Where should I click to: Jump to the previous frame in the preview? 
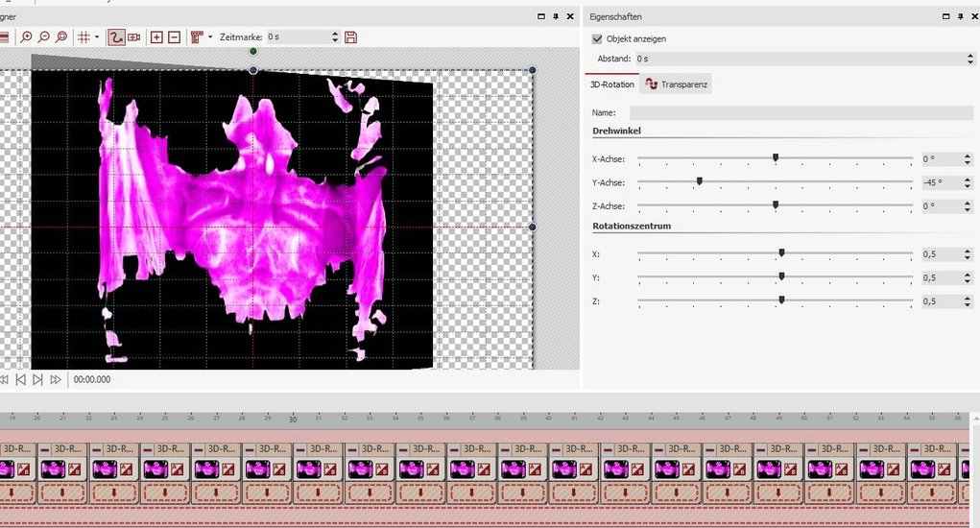coord(22,380)
